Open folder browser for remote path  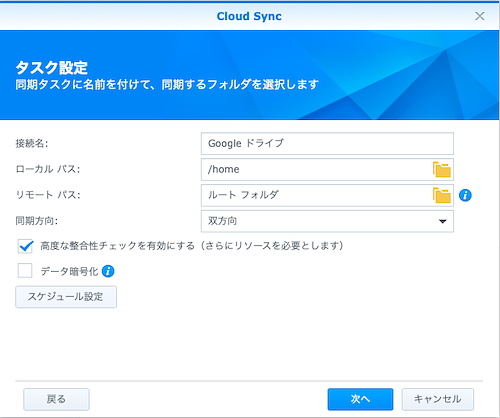(442, 195)
